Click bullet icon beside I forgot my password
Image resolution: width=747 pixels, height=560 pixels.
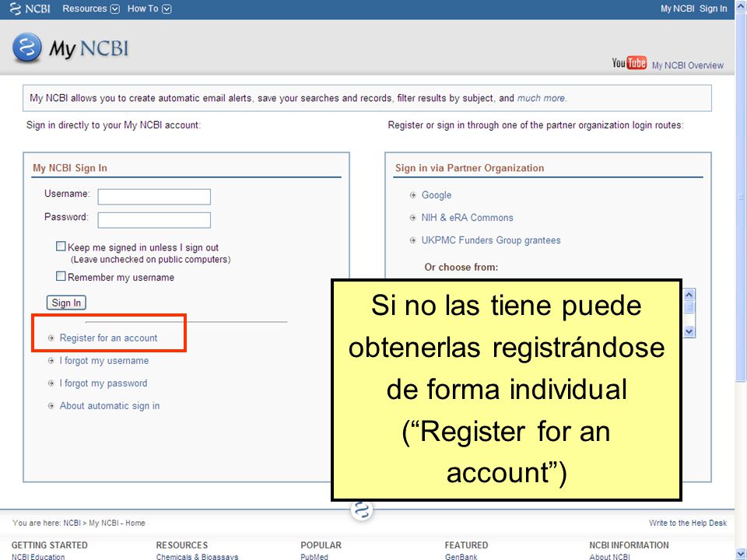(51, 383)
